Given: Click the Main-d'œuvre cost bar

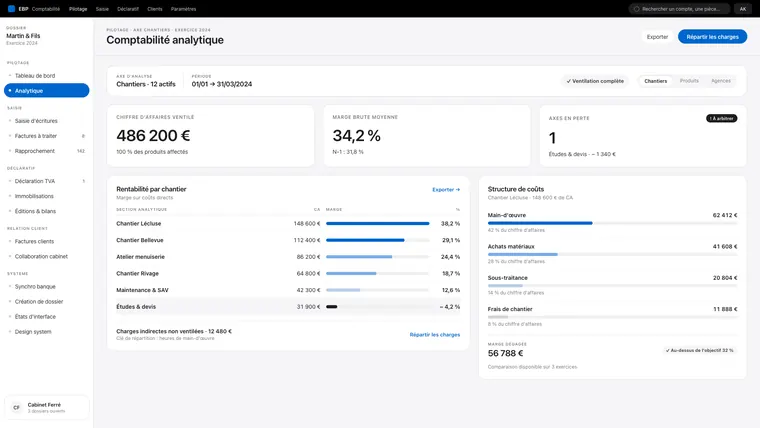Looking at the screenshot, I should pos(540,223).
